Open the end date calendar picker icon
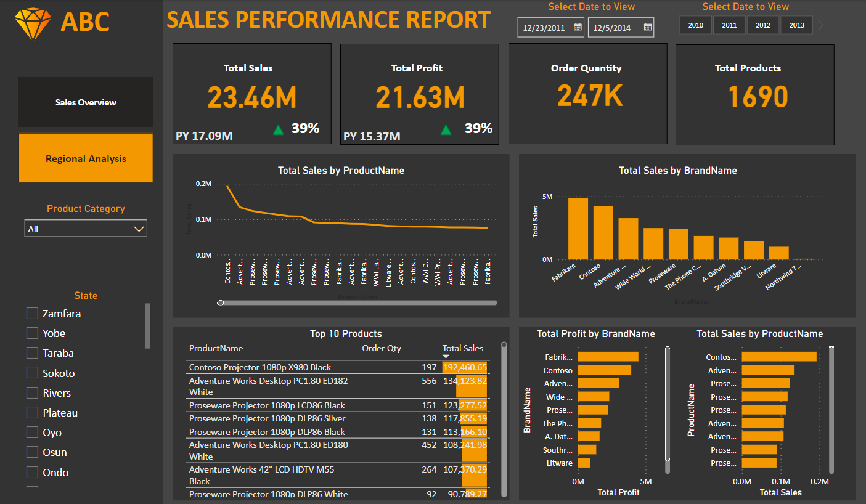Viewport: 866px width, 504px height. click(648, 27)
